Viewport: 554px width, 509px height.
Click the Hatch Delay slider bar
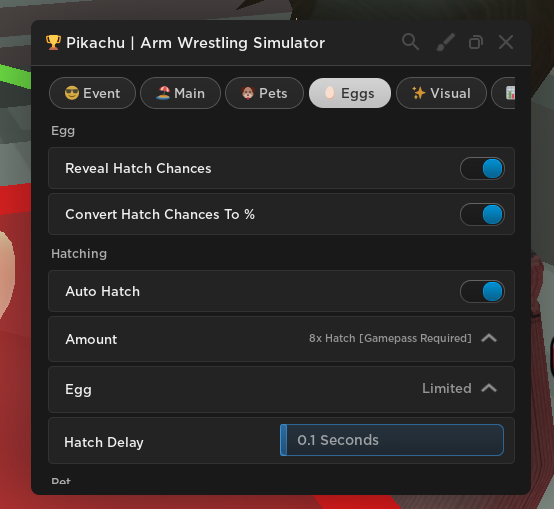(392, 440)
